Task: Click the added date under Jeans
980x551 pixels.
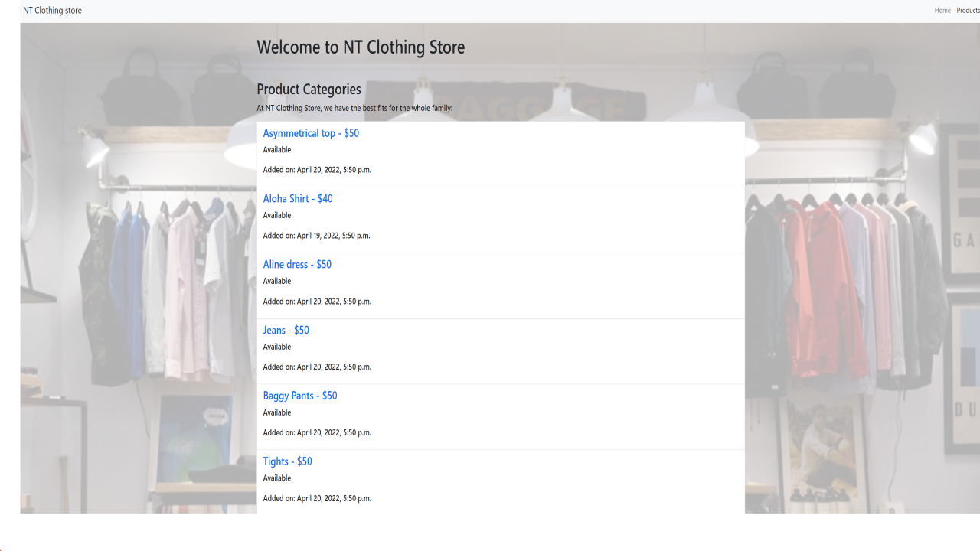Action: 317,367
